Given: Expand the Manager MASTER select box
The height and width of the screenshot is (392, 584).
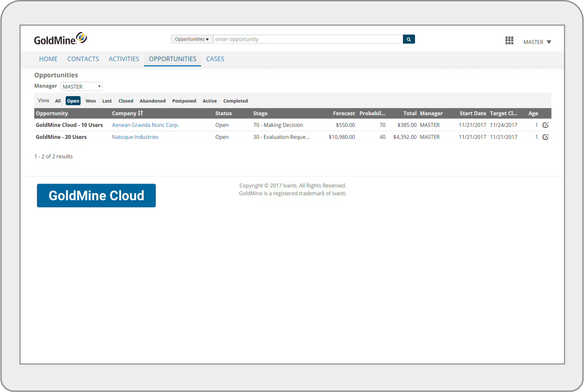Looking at the screenshot, I should (81, 86).
